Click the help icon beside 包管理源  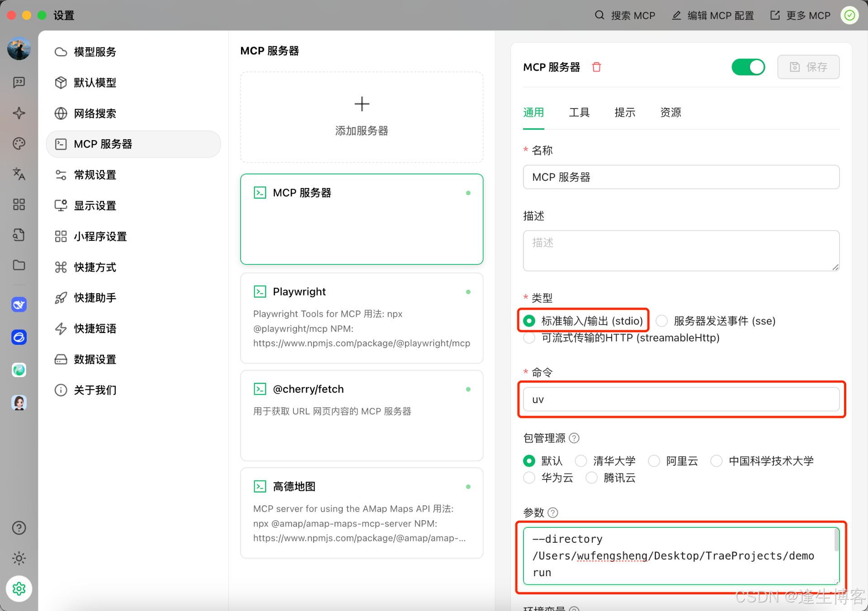(x=574, y=438)
